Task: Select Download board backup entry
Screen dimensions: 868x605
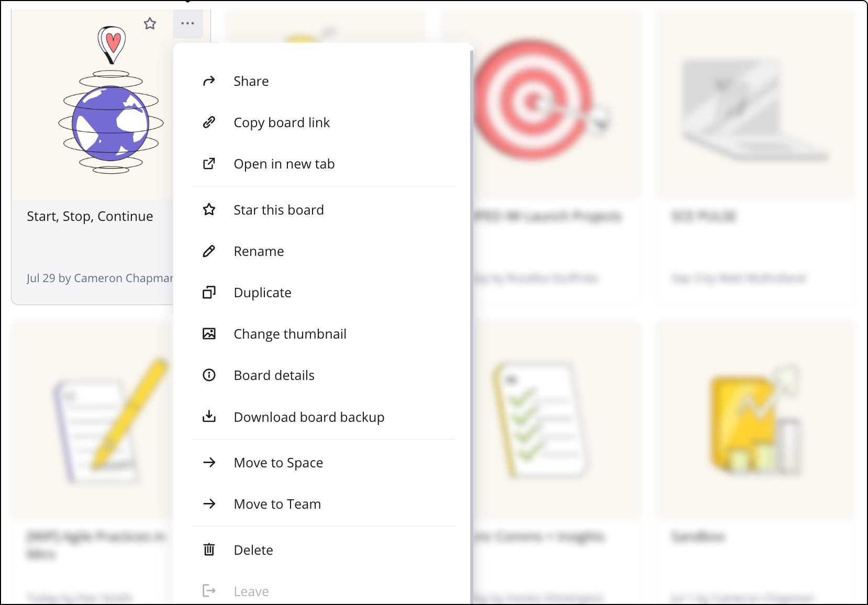Action: 309,417
